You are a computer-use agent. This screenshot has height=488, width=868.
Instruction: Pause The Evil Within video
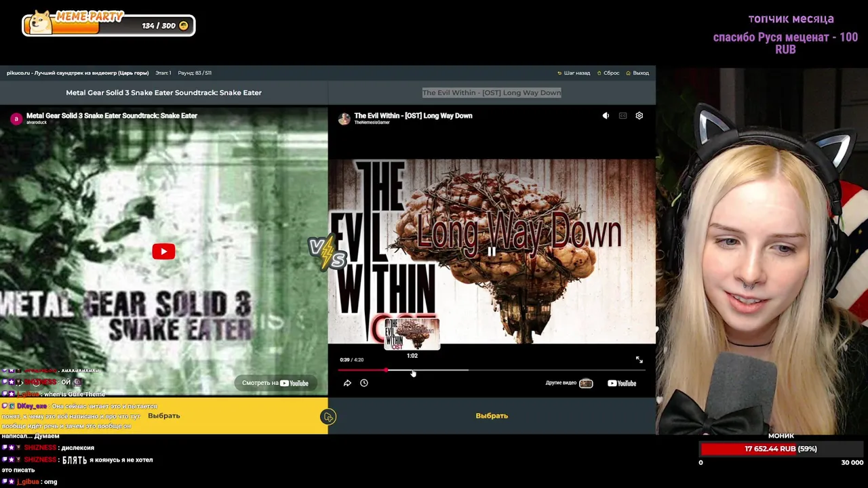pyautogui.click(x=492, y=251)
